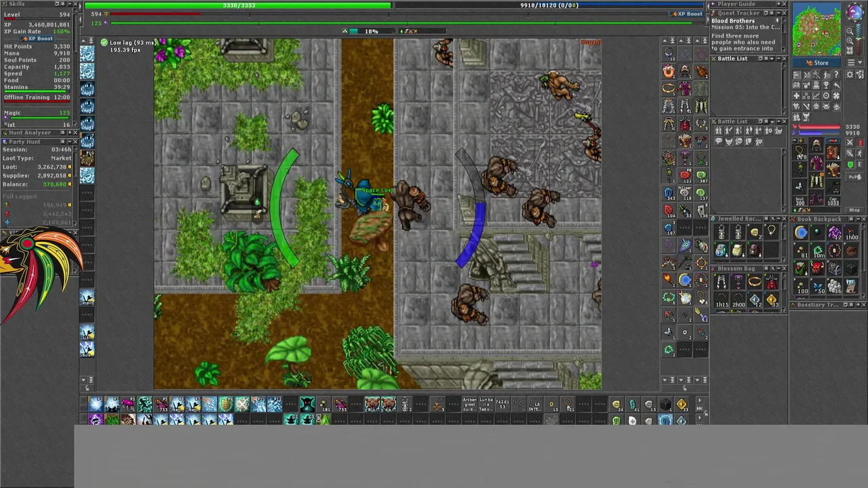Use the roast meat item in right action bar
Viewport: 868px width, 488px height.
pos(701,70)
